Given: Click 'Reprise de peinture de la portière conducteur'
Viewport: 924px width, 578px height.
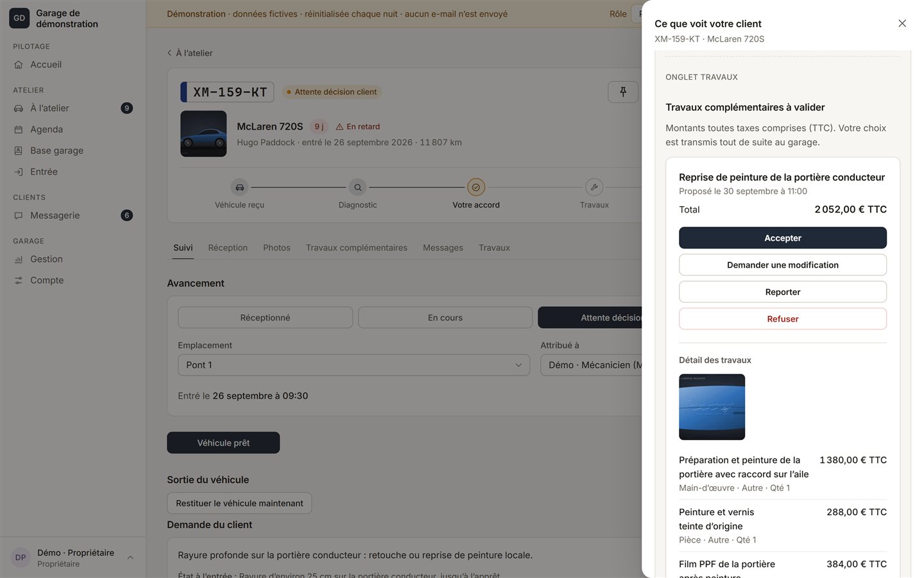Looking at the screenshot, I should point(782,178).
